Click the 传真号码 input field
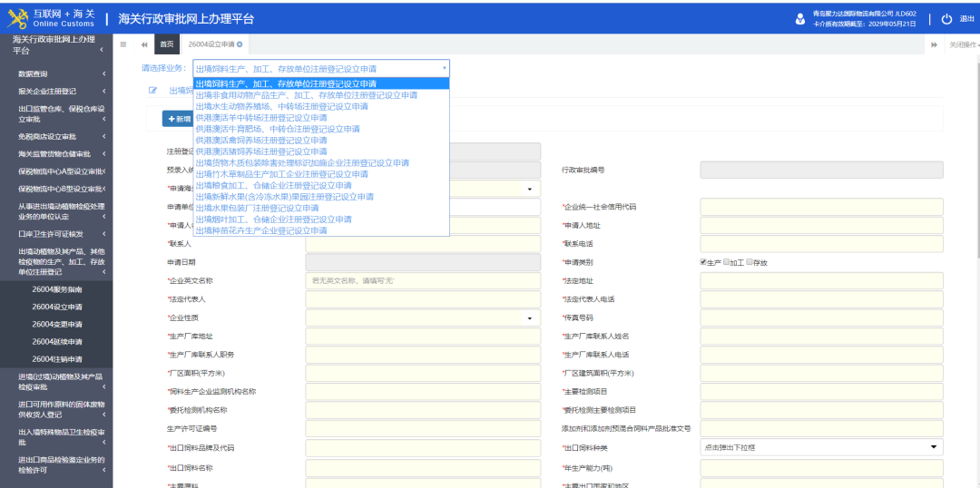 tap(821, 318)
